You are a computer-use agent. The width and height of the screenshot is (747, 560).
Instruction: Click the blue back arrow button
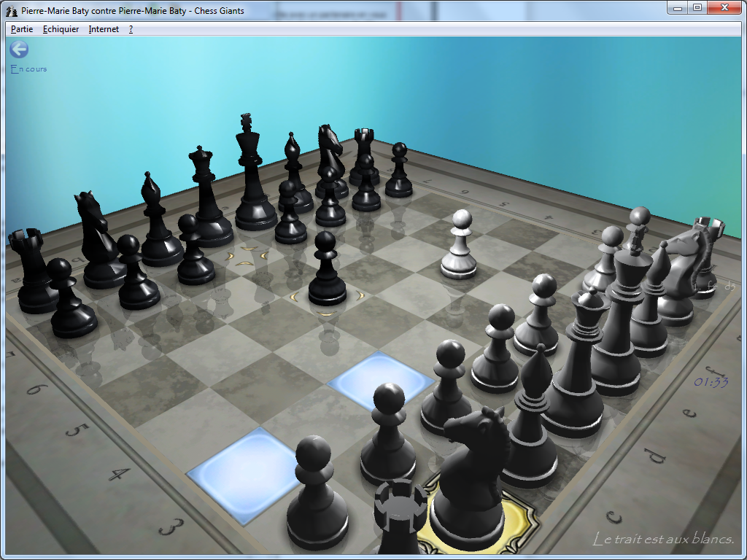tap(19, 49)
